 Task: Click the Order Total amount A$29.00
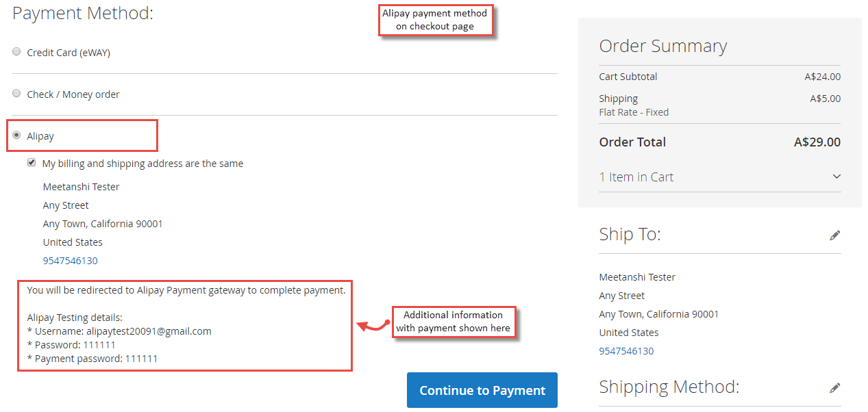(x=817, y=142)
